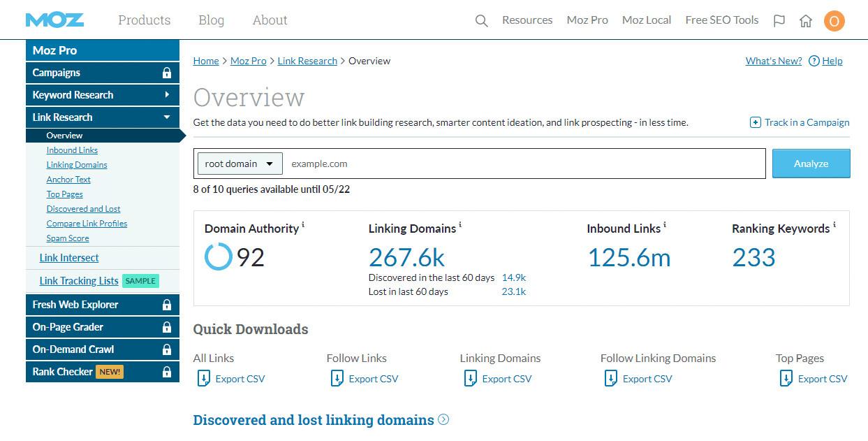Image resolution: width=868 pixels, height=441 pixels.
Task: Click the Help question mark icon
Action: (x=813, y=61)
